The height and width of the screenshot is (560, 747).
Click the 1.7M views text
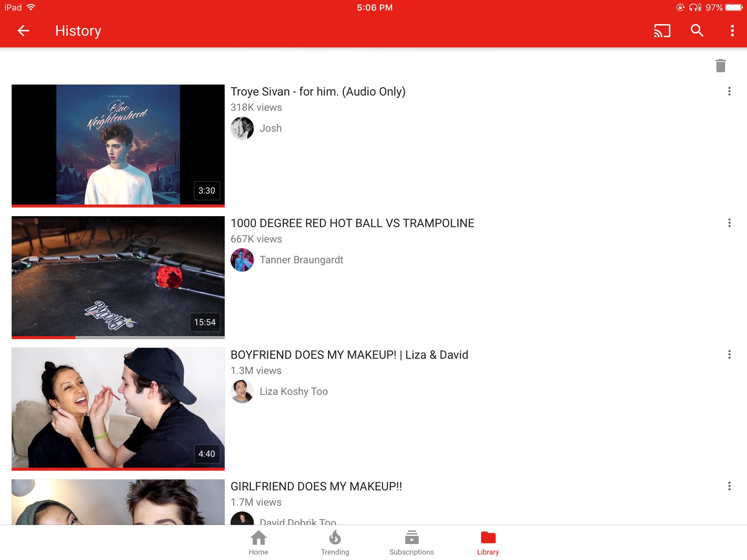[x=256, y=502]
